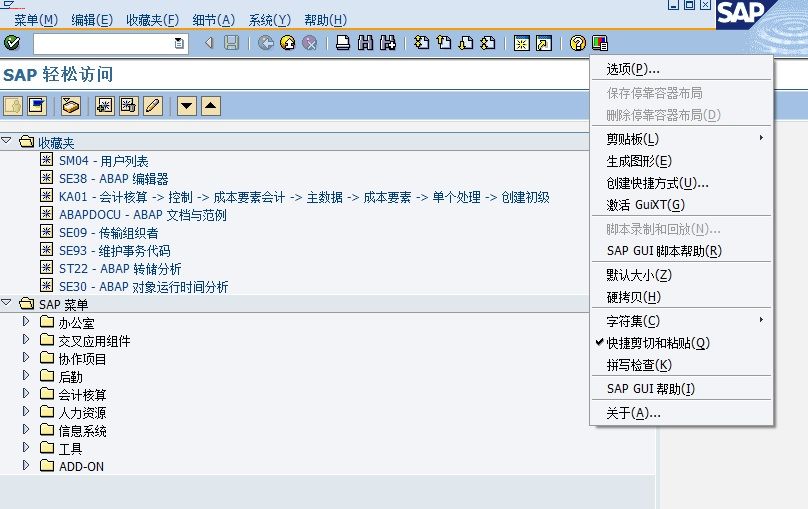808x509 pixels.
Task: Click the Customize Local Layout icon
Action: tap(600, 43)
